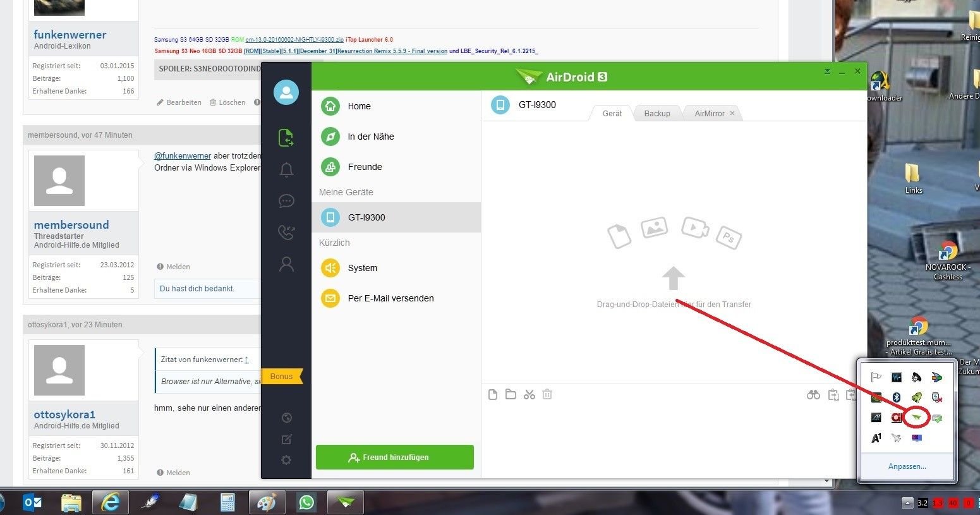980x515 pixels.
Task: Open the NOVAROCK - Cashless desktop shortcut
Action: [x=948, y=260]
